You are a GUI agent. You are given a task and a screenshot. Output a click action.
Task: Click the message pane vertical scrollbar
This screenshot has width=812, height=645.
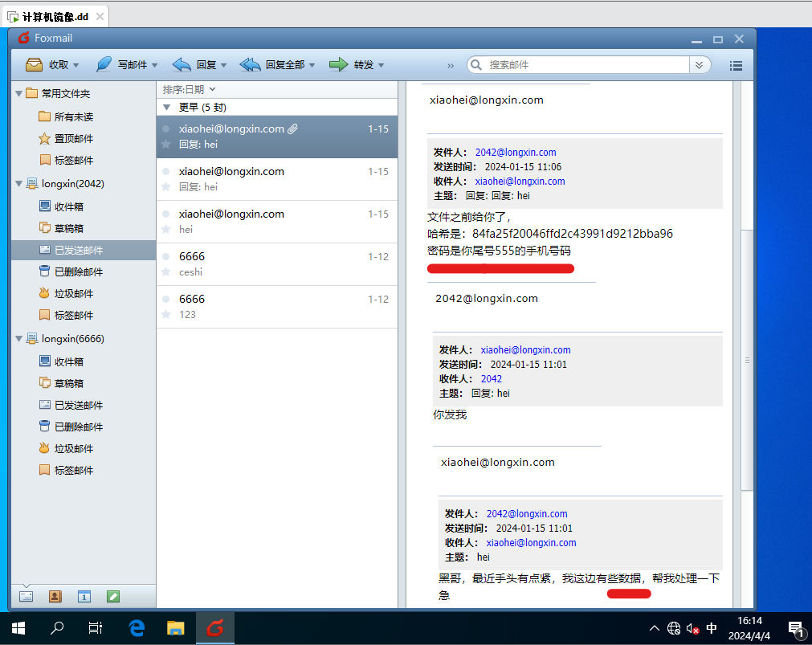tap(746, 360)
